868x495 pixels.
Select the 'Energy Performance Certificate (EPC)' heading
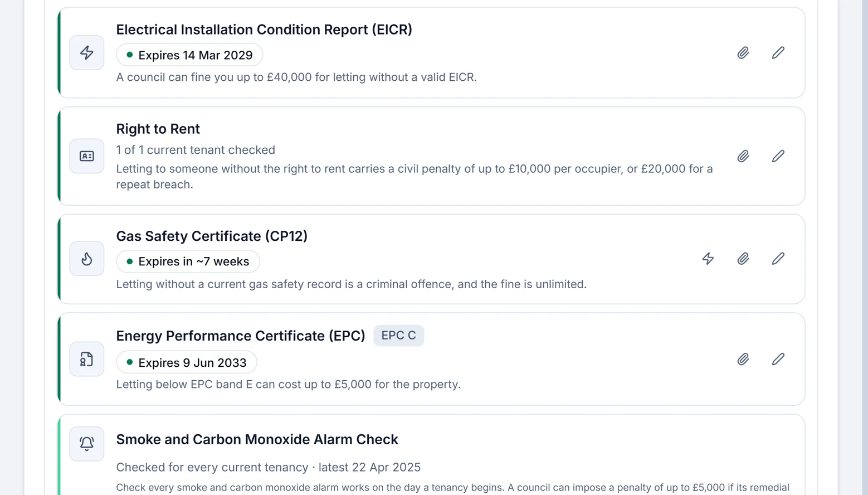tap(241, 336)
